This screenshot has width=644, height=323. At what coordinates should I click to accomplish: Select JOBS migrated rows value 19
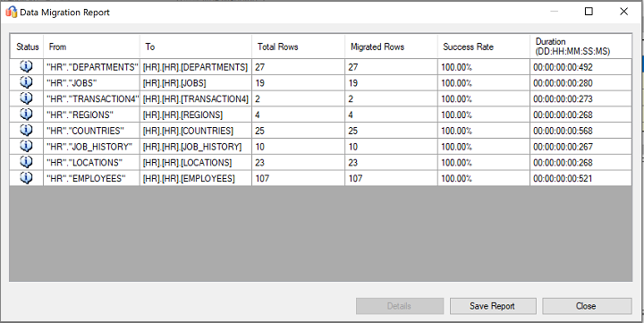pos(392,83)
